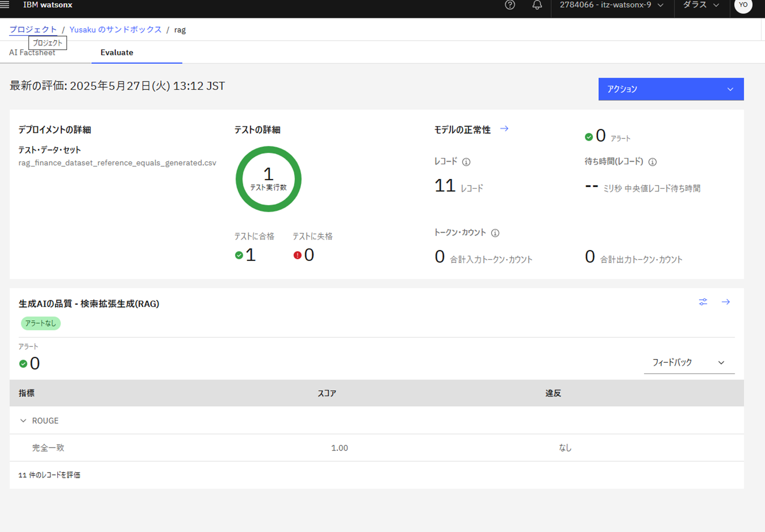Image resolution: width=765 pixels, height=532 pixels.
Task: Click the green passed-test check icon
Action: pos(239,255)
